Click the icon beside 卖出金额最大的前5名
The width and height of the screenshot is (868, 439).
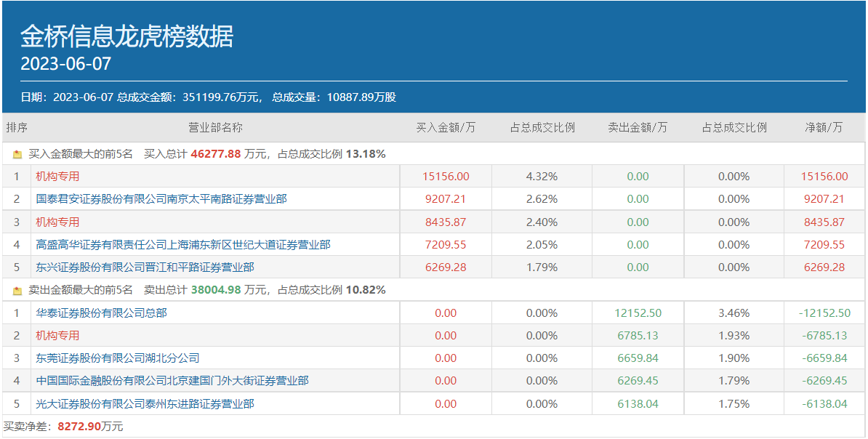[x=17, y=290]
